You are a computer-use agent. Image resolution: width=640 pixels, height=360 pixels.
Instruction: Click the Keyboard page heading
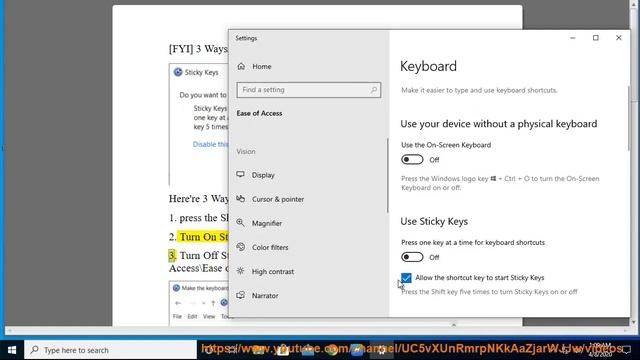(428, 66)
